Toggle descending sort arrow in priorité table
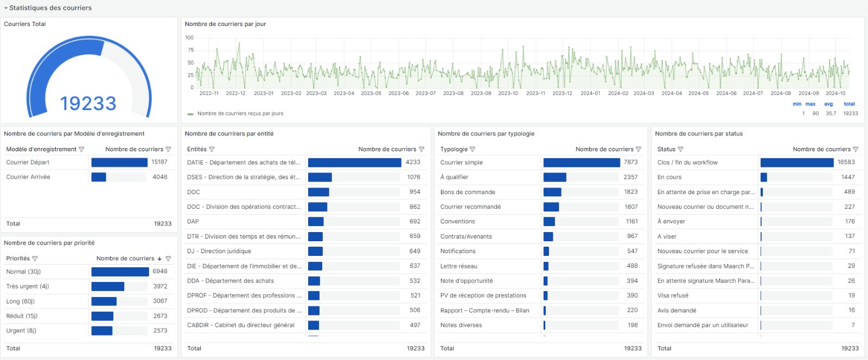868x360 pixels. point(159,259)
